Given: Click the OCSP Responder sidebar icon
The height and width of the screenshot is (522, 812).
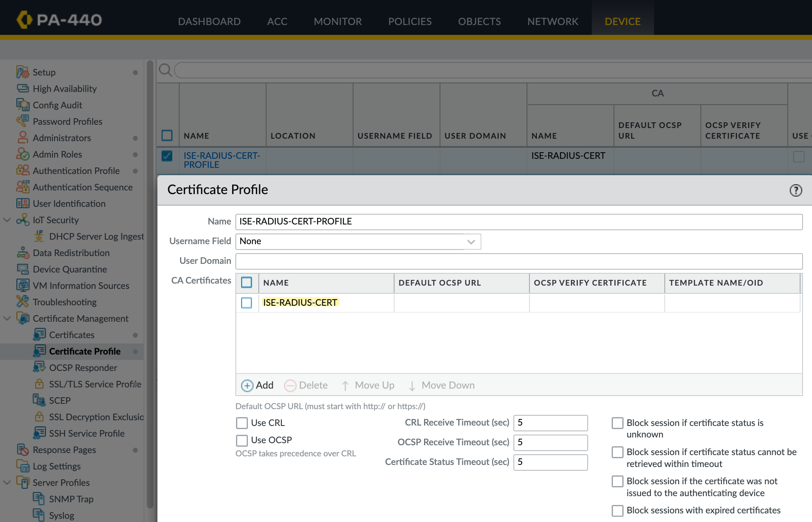Looking at the screenshot, I should [x=39, y=367].
